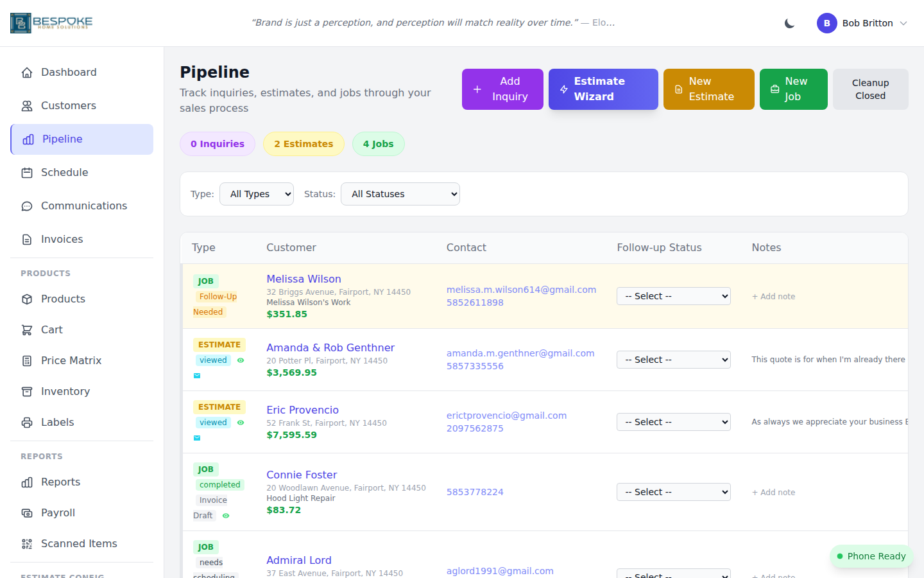Image resolution: width=924 pixels, height=578 pixels.
Task: Switch to the 2 Estimates pipeline view
Action: [x=304, y=144]
